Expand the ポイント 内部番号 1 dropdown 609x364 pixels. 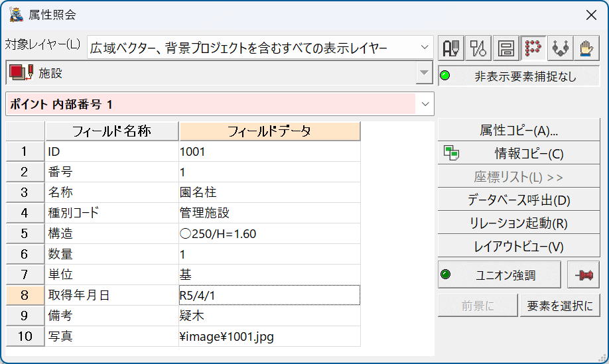[425, 104]
